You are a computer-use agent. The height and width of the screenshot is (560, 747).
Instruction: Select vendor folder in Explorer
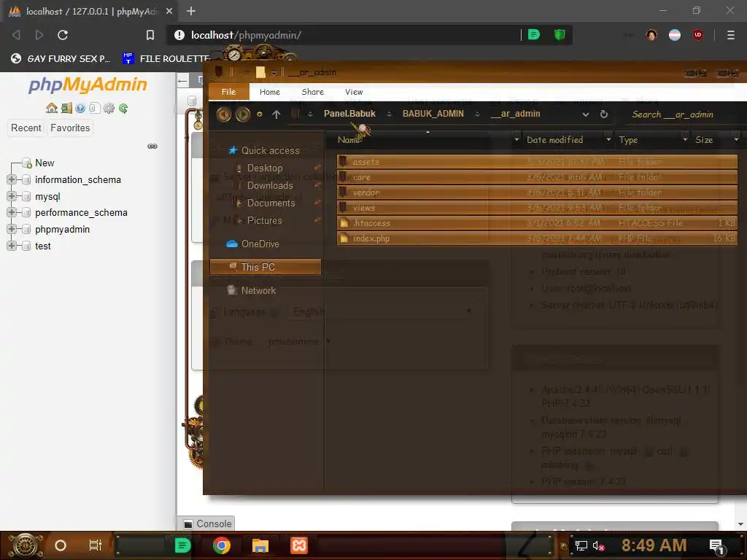point(537,192)
